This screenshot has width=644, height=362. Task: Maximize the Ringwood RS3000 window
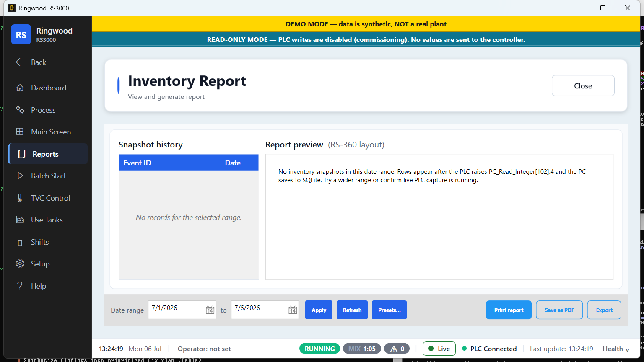(603, 8)
